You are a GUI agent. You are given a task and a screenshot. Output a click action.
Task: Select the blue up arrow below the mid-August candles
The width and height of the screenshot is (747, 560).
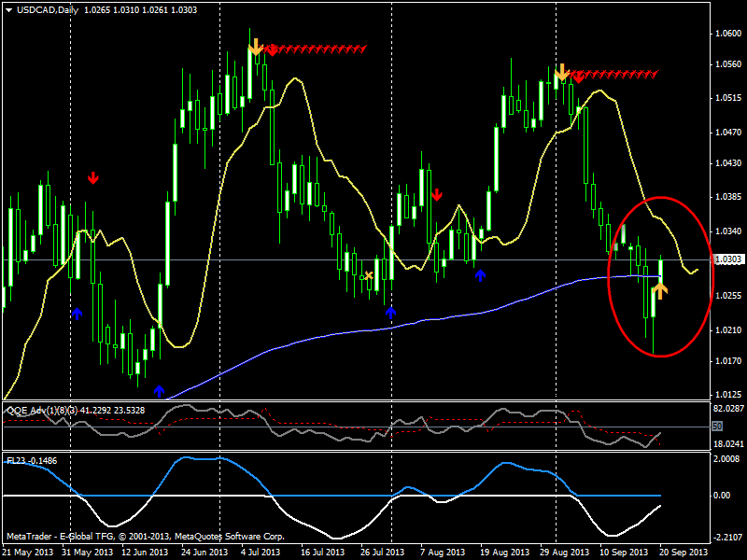coord(480,275)
